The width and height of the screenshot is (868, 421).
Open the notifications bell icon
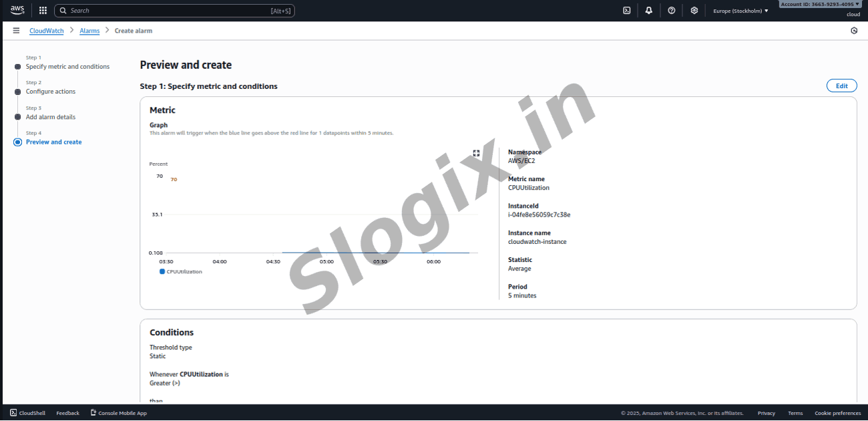(648, 11)
